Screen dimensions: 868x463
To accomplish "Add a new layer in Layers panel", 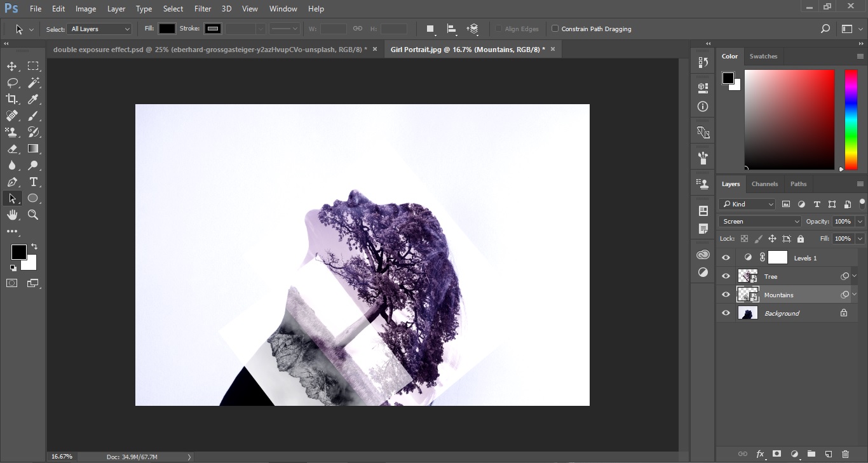I will tap(829, 454).
